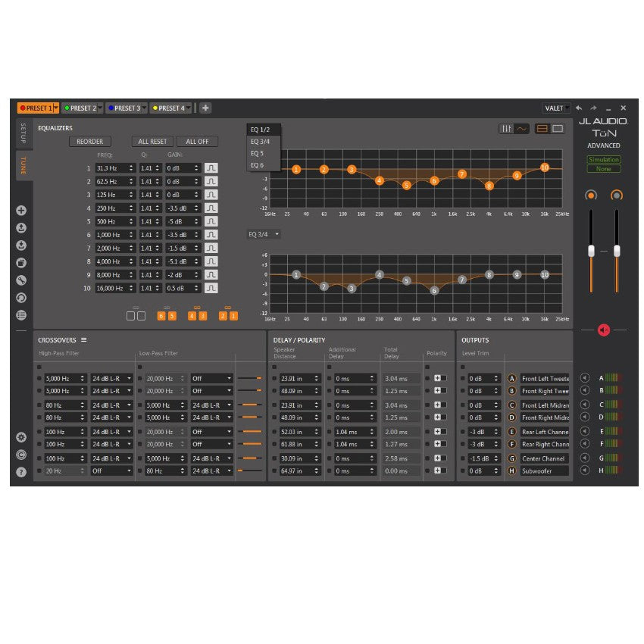Image resolution: width=644 pixels, height=644 pixels.
Task: Toggle the orange EQ channel 4 box
Action: (192, 316)
